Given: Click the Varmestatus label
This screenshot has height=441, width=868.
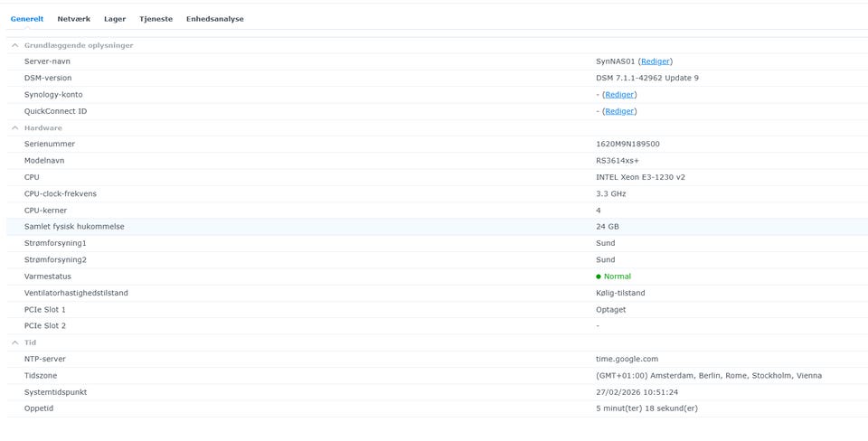Looking at the screenshot, I should [48, 277].
